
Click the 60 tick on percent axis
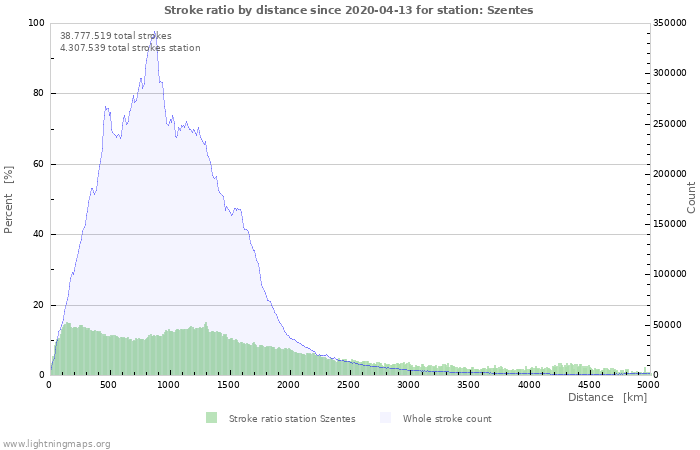39,164
